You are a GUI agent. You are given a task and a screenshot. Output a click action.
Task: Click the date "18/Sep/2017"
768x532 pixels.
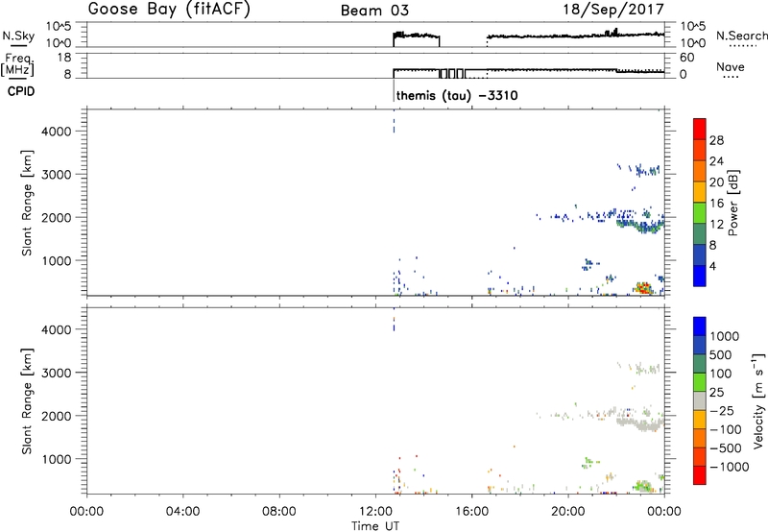tap(613, 9)
